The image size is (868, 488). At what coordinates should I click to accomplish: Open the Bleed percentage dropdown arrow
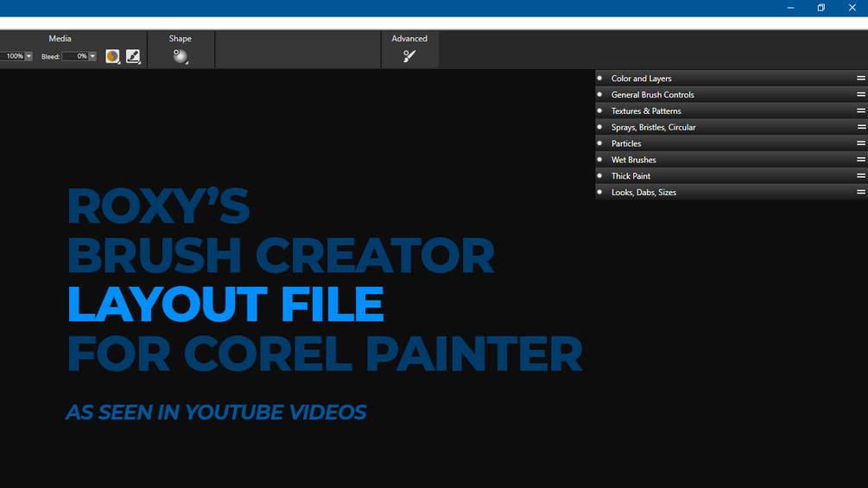[x=92, y=56]
